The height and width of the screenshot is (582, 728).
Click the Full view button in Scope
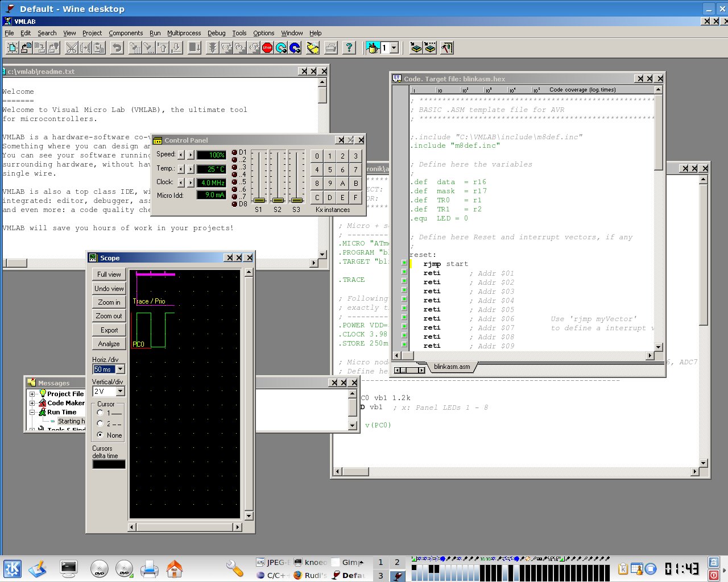(x=109, y=274)
